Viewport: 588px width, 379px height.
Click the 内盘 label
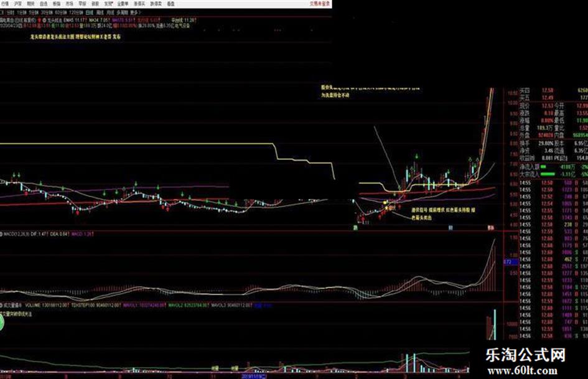pos(559,135)
